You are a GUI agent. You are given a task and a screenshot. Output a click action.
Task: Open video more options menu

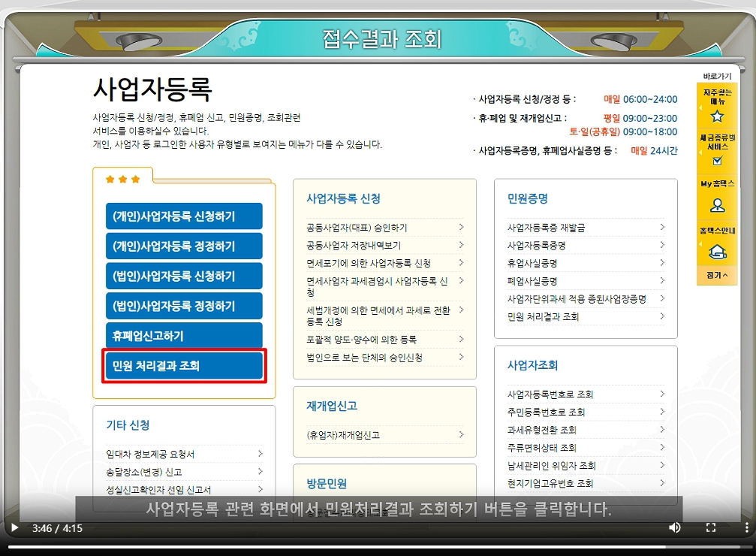(x=746, y=527)
